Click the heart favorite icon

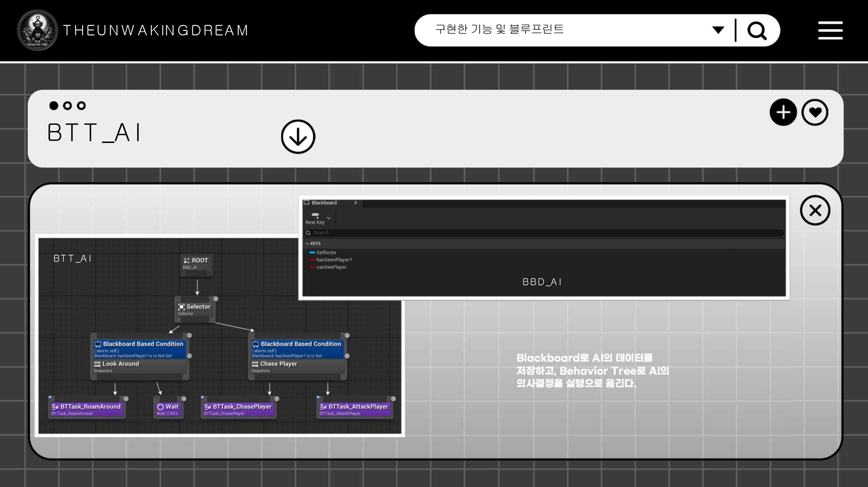[x=815, y=112]
